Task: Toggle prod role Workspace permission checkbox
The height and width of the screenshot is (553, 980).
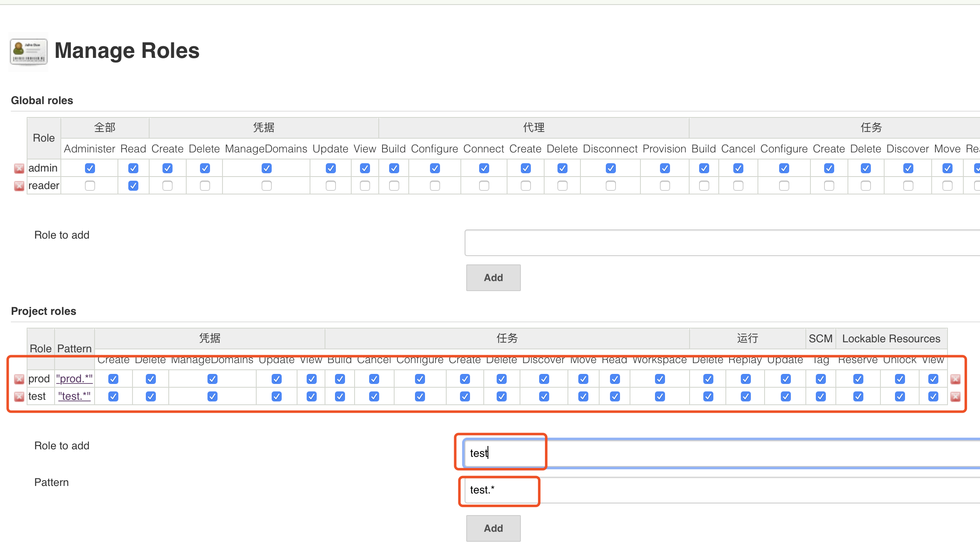Action: point(660,379)
